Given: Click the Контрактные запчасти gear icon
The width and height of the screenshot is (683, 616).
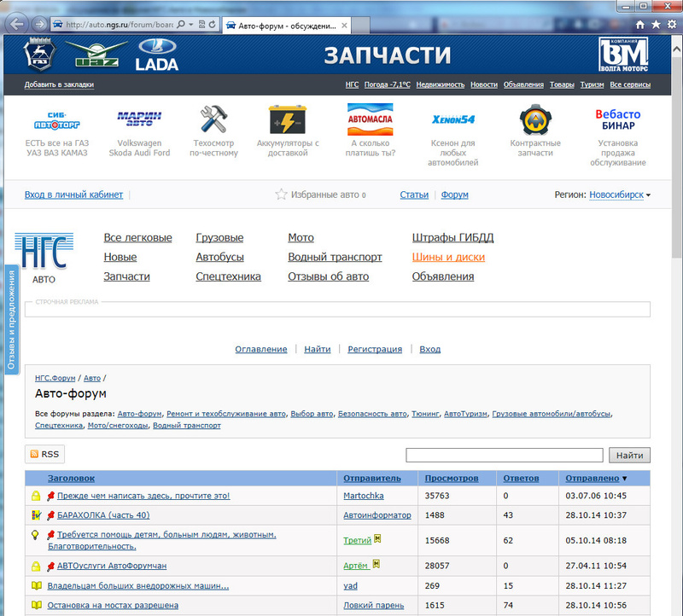Looking at the screenshot, I should tap(534, 119).
